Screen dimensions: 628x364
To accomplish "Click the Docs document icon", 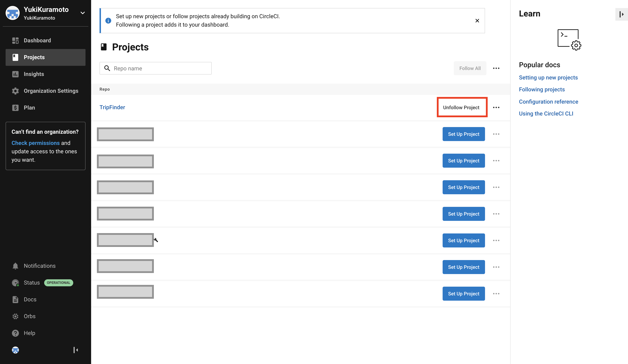I will [x=15, y=300].
